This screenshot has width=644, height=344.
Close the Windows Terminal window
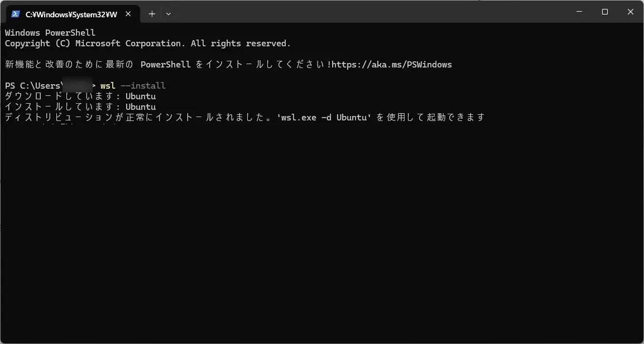coord(631,12)
